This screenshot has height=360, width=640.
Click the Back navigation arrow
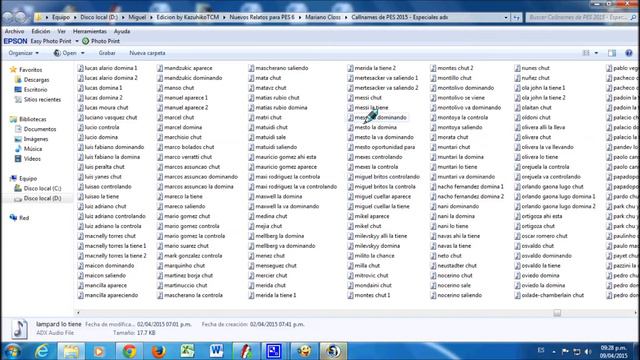pyautogui.click(x=7, y=17)
